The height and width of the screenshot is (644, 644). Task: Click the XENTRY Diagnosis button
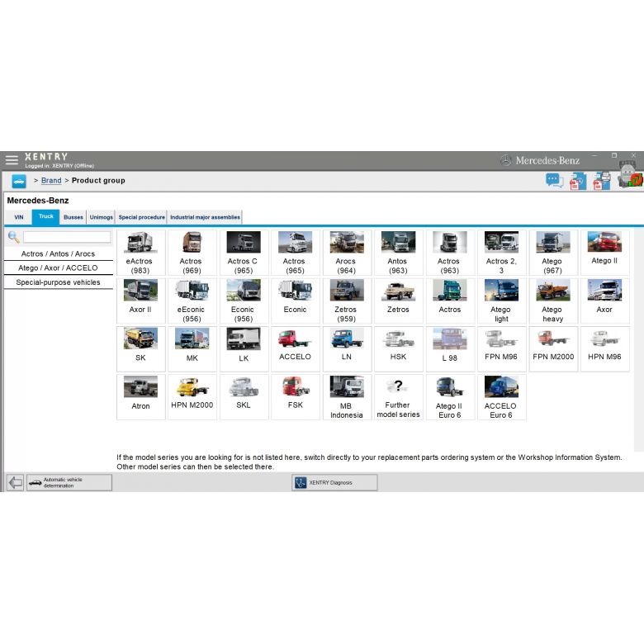(x=334, y=482)
